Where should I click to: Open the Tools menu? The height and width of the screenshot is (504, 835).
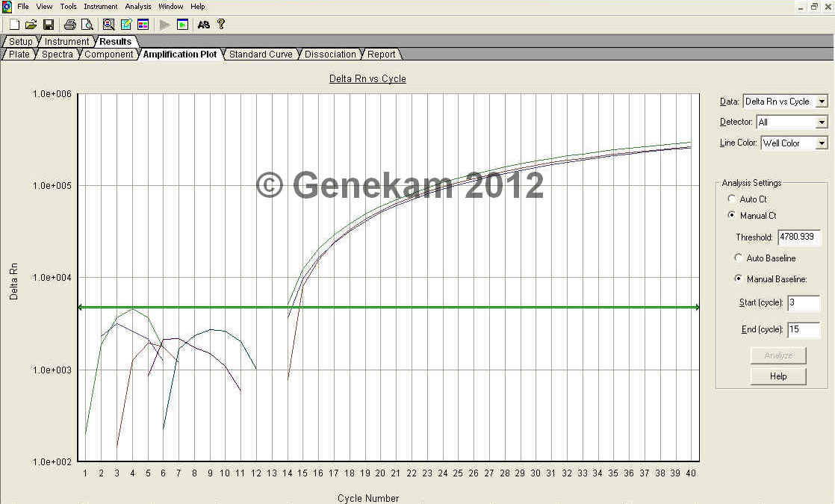[x=68, y=7]
